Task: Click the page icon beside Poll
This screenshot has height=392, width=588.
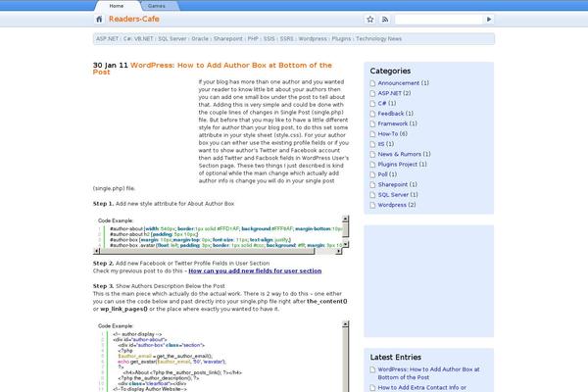Action: coord(372,174)
